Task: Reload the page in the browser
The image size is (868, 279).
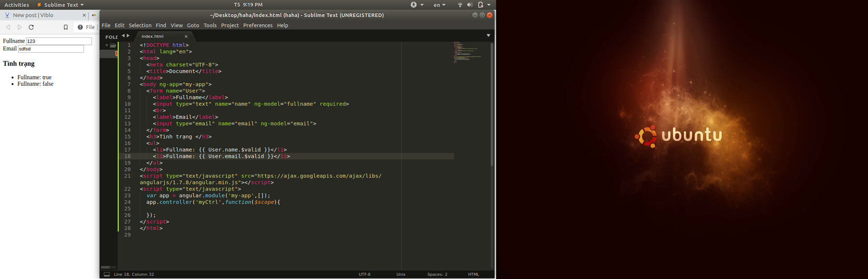Action: [32, 27]
